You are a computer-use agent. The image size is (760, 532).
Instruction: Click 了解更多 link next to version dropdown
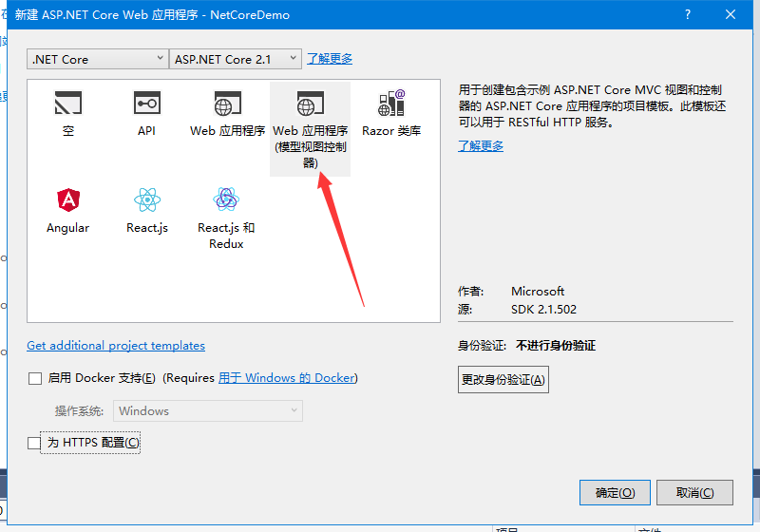(x=330, y=59)
